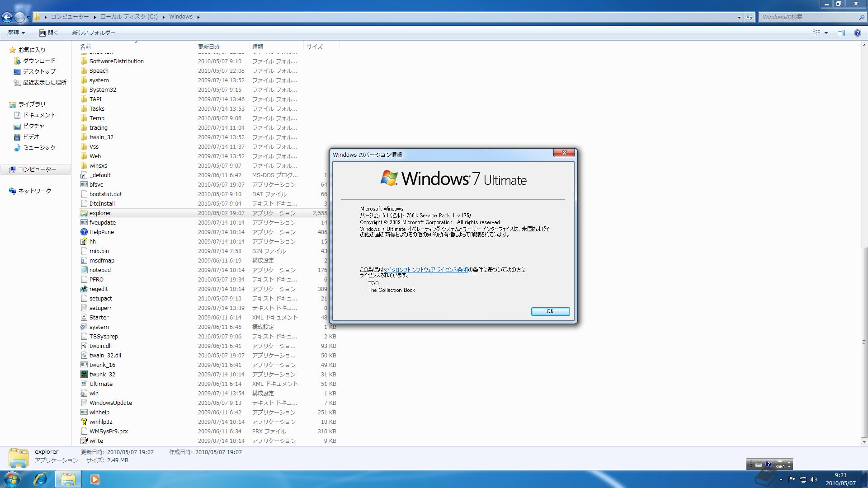Click ローカル ディスク (C:) breadcrumb segment
868x488 pixels.
coord(129,17)
